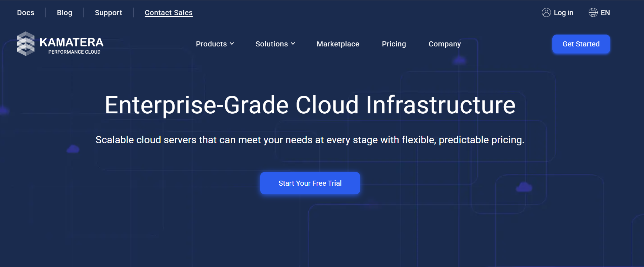Open the Blog link
The image size is (644, 267).
[65, 13]
